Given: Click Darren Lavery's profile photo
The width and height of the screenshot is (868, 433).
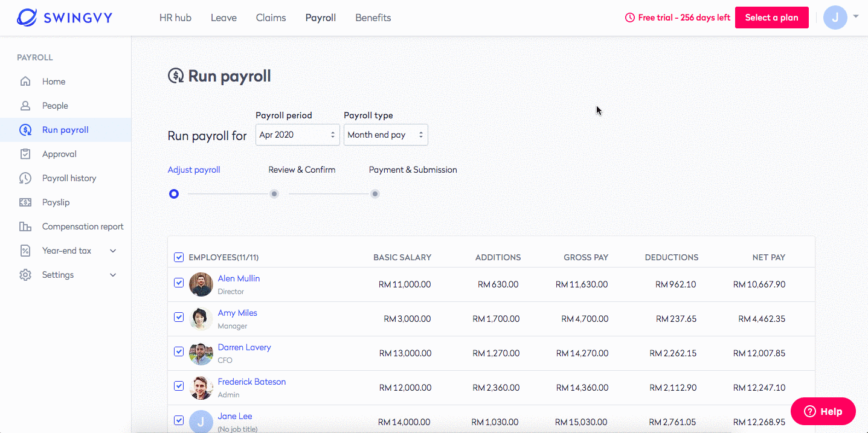Looking at the screenshot, I should [x=201, y=353].
